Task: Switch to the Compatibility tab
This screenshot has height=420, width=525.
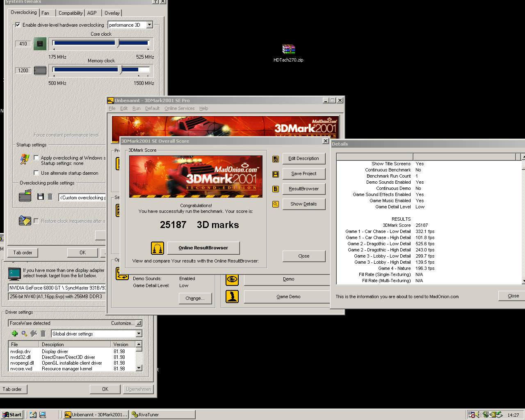Action: [x=71, y=13]
